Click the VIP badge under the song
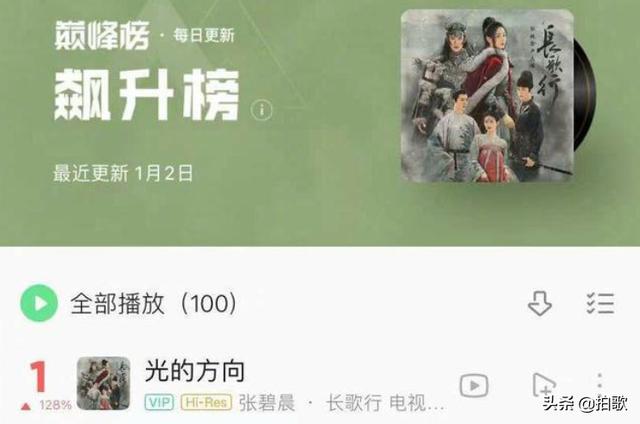 click(x=159, y=403)
